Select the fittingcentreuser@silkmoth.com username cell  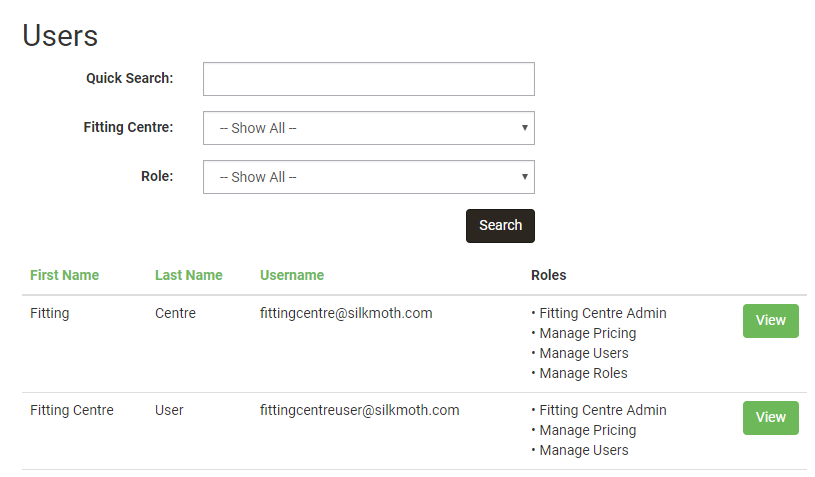359,410
